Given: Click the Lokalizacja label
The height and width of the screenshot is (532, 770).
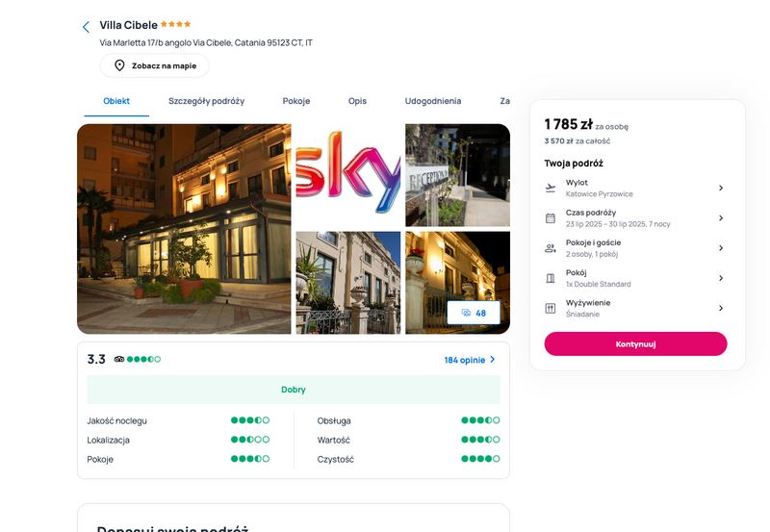Looking at the screenshot, I should pos(109,441).
